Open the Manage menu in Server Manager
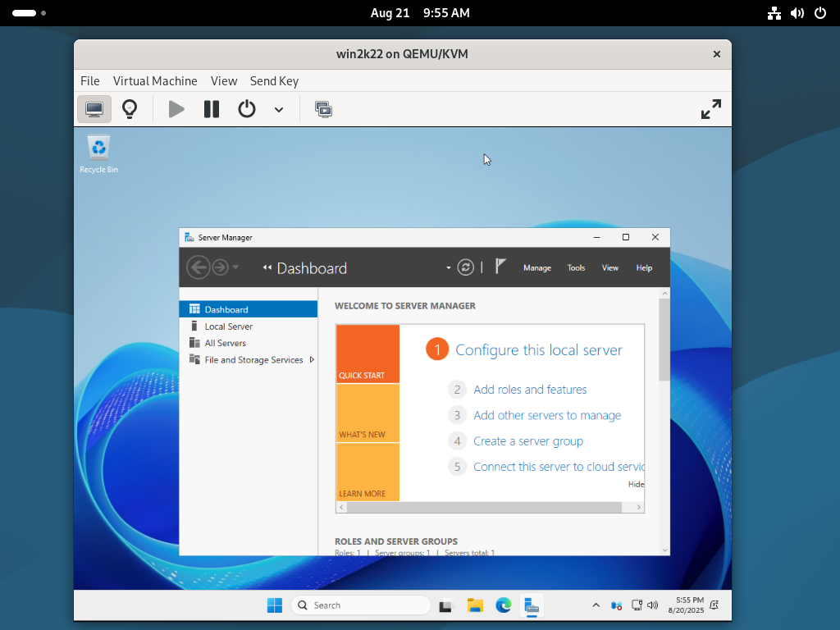This screenshot has width=840, height=630. 537,268
